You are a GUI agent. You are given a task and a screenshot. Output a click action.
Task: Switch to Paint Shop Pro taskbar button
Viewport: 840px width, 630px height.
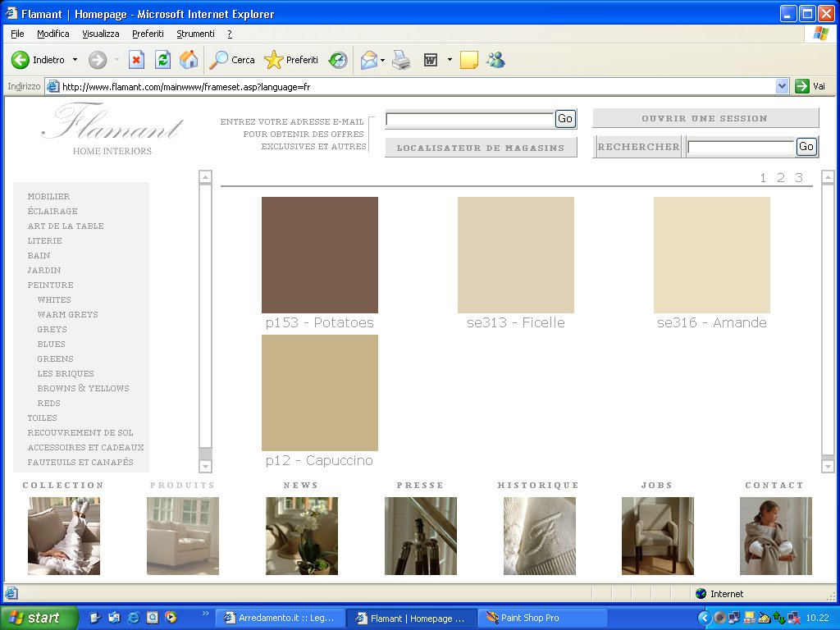[x=545, y=618]
